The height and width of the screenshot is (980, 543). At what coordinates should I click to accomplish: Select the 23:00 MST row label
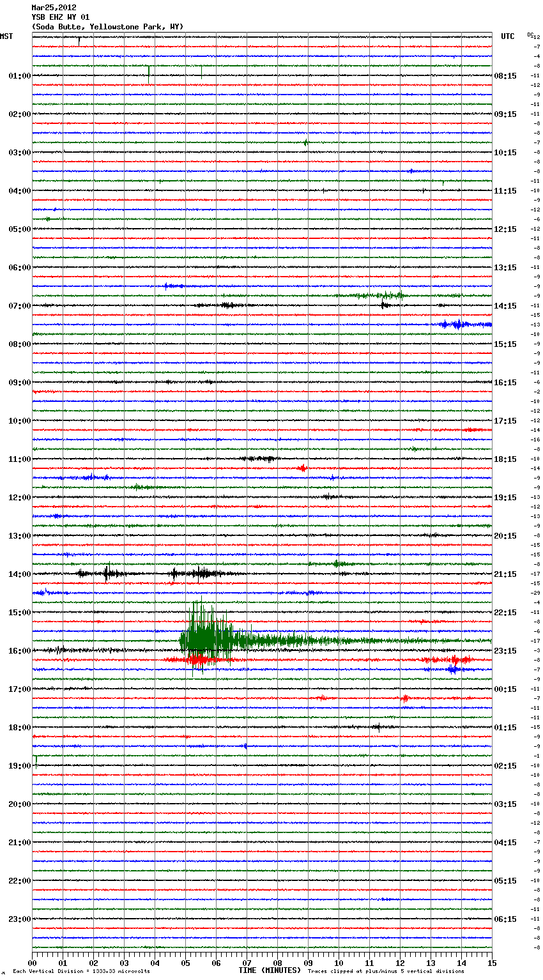(x=20, y=919)
